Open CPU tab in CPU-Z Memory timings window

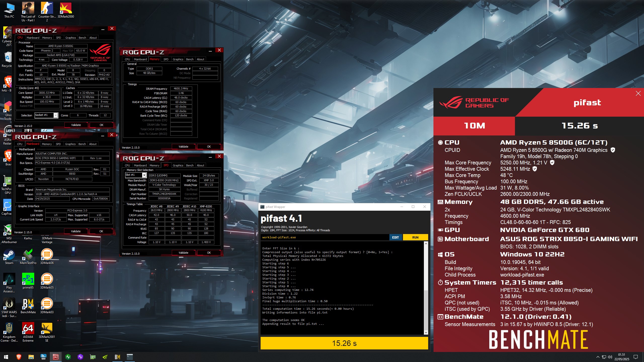click(127, 59)
